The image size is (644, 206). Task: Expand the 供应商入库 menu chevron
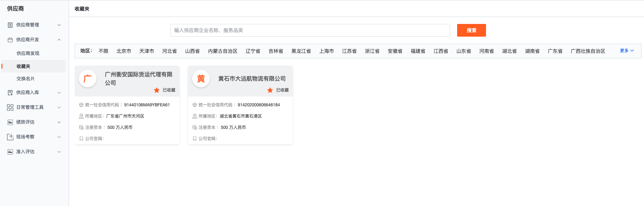click(59, 93)
